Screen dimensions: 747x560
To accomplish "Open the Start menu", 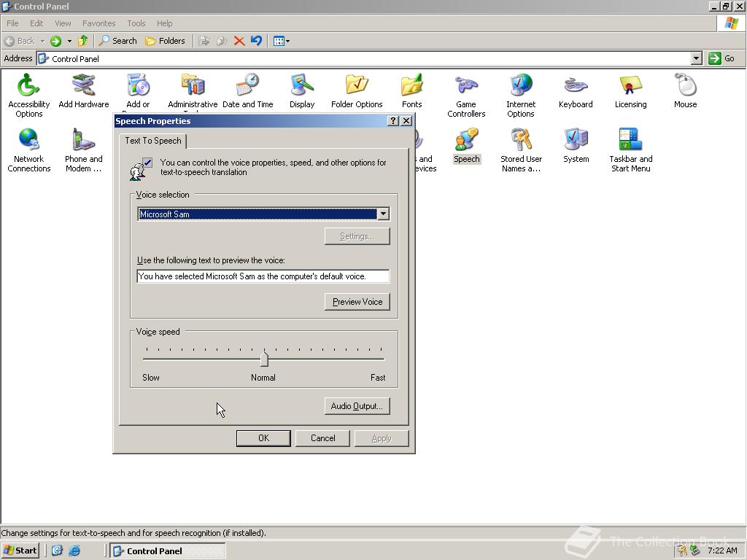I will point(20,551).
